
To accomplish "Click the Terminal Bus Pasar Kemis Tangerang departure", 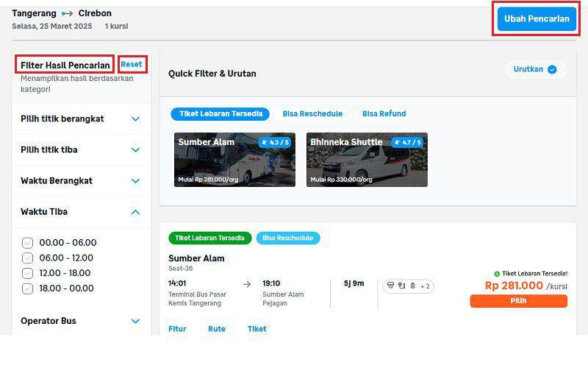I will tap(197, 299).
